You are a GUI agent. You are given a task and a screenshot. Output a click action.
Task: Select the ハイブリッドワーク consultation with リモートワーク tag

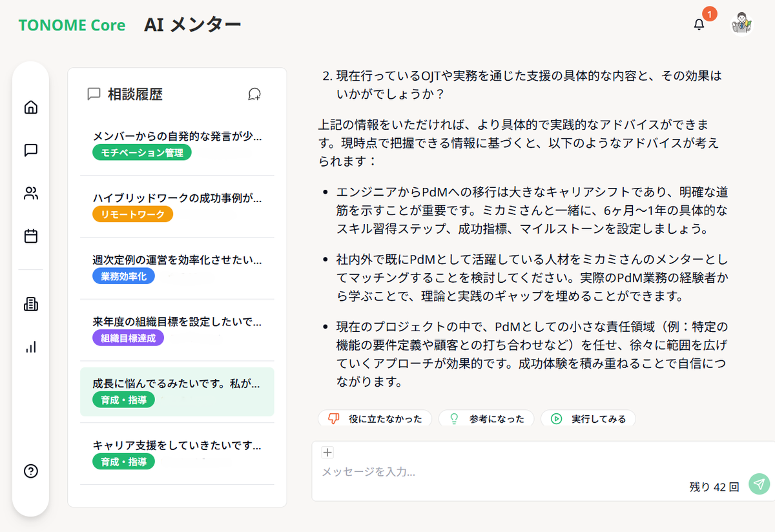tap(177, 207)
